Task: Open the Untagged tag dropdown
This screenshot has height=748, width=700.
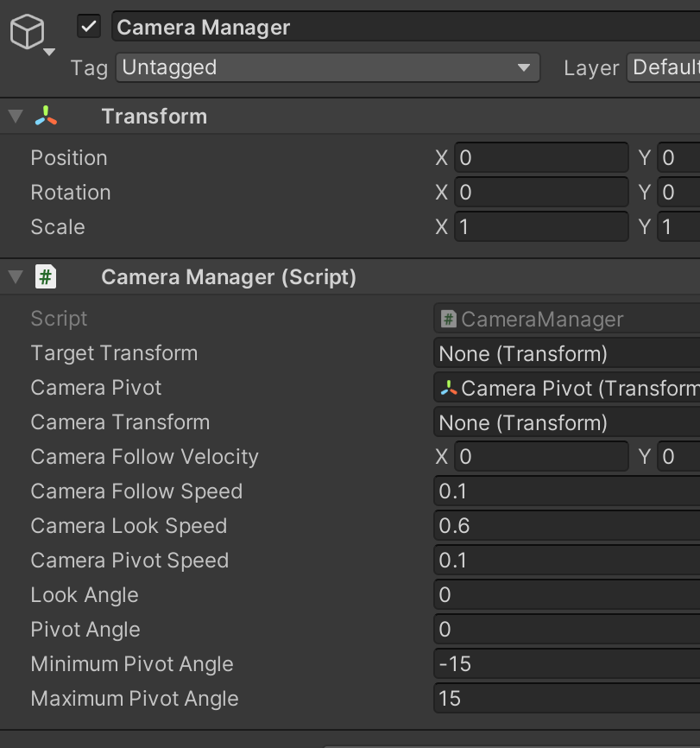Action: [328, 67]
